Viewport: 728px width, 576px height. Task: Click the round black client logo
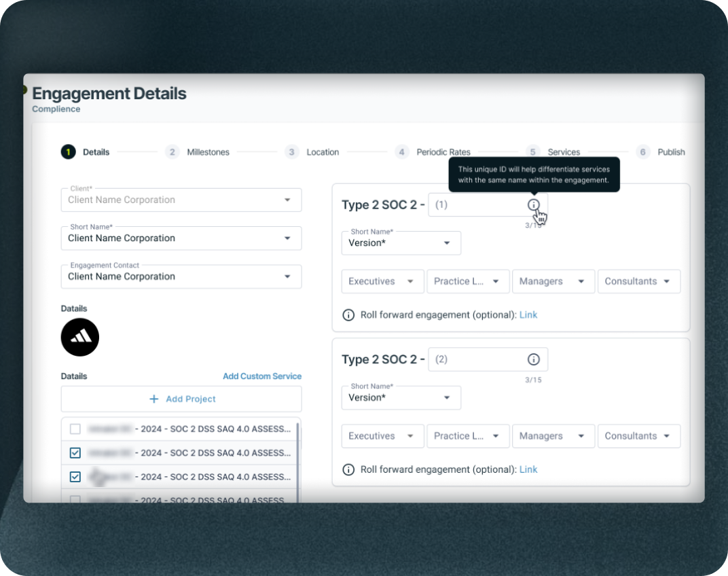coord(80,337)
